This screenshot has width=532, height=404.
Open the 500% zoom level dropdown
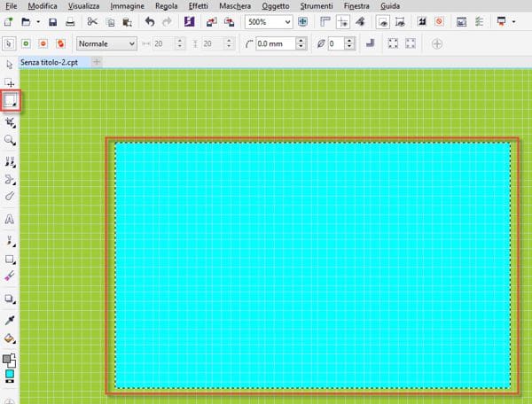286,20
